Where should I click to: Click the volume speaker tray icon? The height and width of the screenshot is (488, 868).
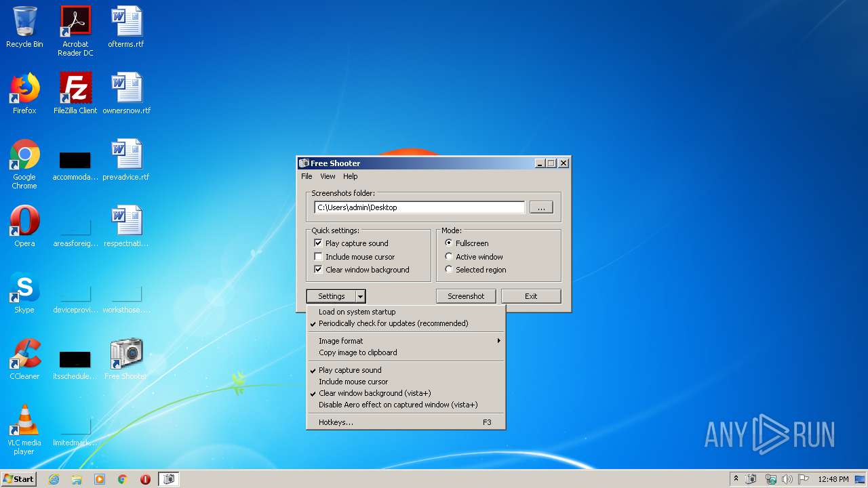(787, 479)
